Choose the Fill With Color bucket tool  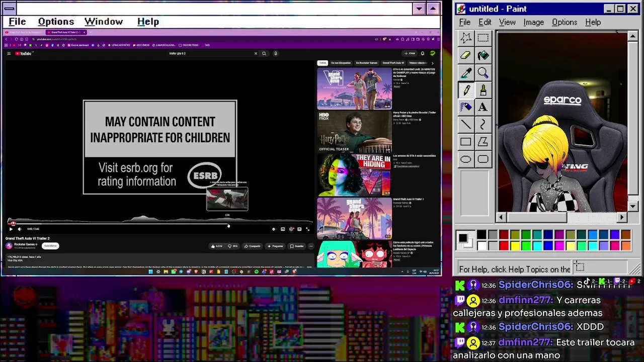(483, 56)
